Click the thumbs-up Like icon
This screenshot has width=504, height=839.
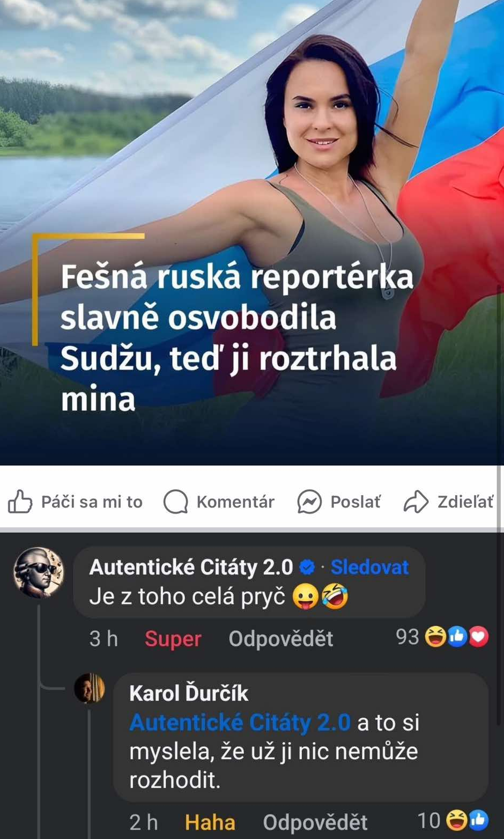(20, 502)
